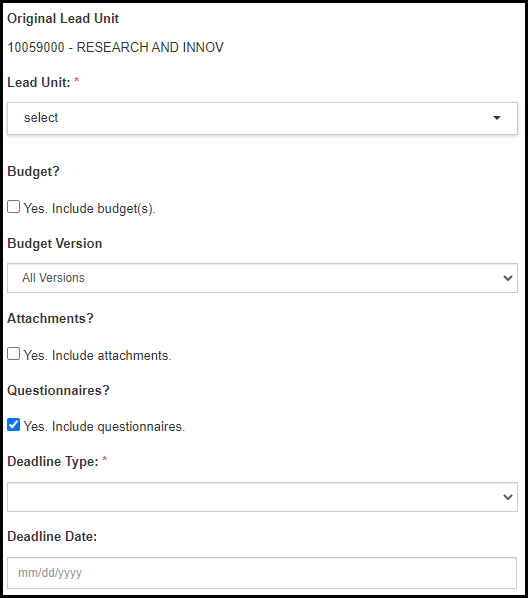528x598 pixels.
Task: Click the 'Budget Version' field label
Action: (55, 243)
